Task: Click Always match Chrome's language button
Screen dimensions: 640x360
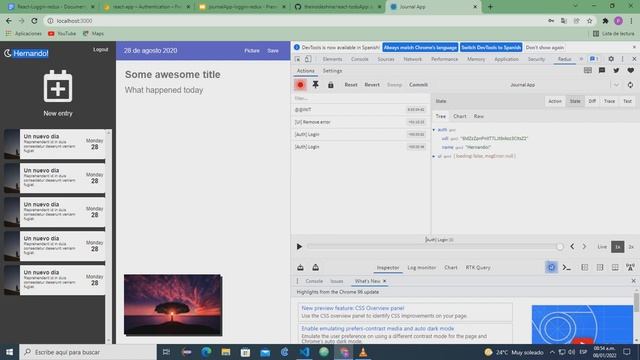Action: (x=420, y=47)
